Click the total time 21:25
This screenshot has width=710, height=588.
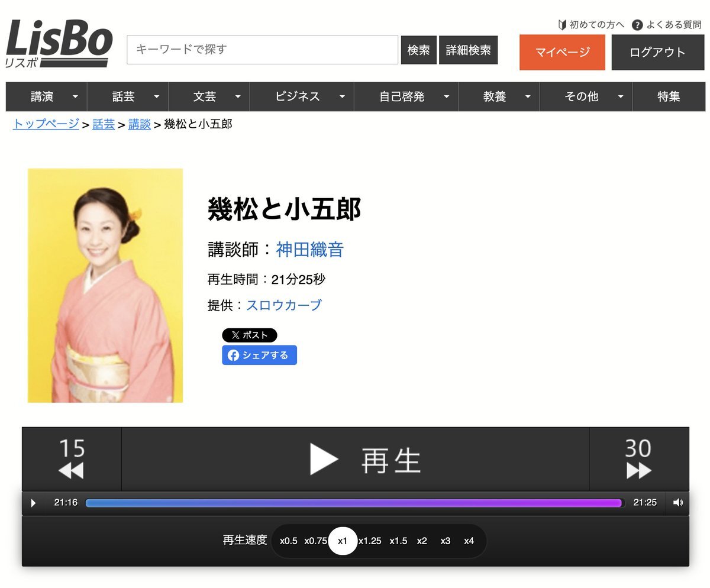(645, 503)
